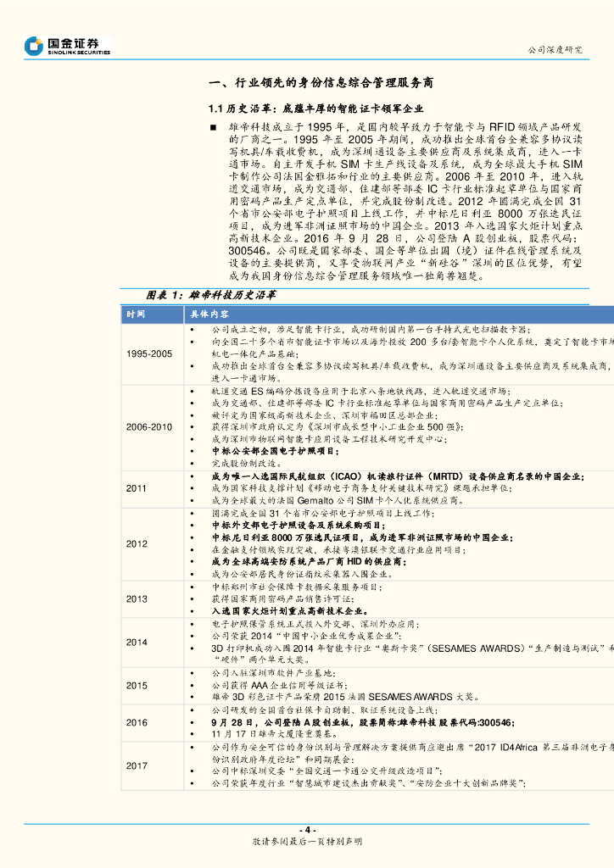
Task: Click the 国金证券 Sinolink Securities logo
Action: [68, 46]
